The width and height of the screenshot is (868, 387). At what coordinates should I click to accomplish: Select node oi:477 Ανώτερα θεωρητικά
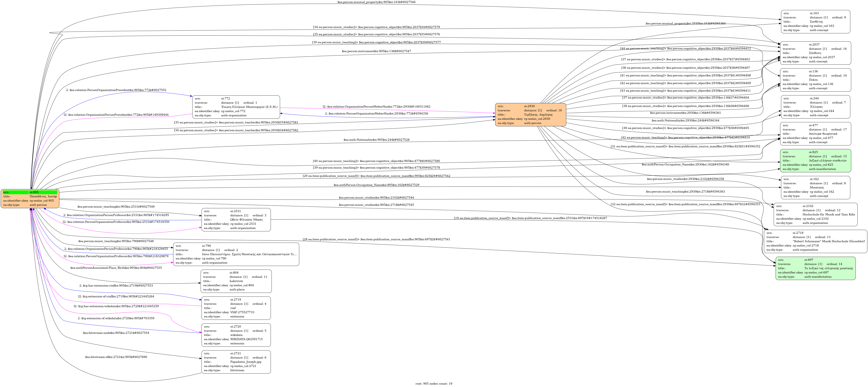pyautogui.click(x=815, y=134)
